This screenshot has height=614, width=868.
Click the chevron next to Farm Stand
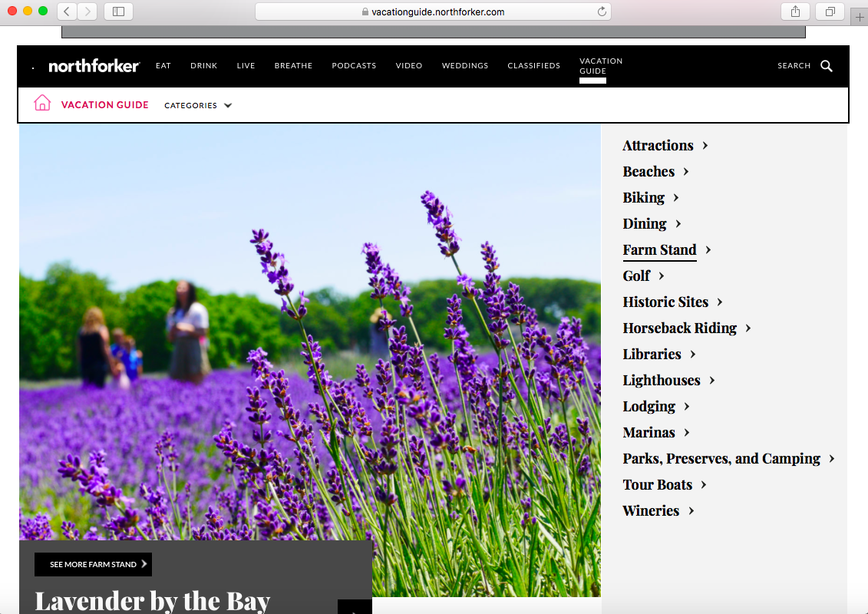click(708, 250)
